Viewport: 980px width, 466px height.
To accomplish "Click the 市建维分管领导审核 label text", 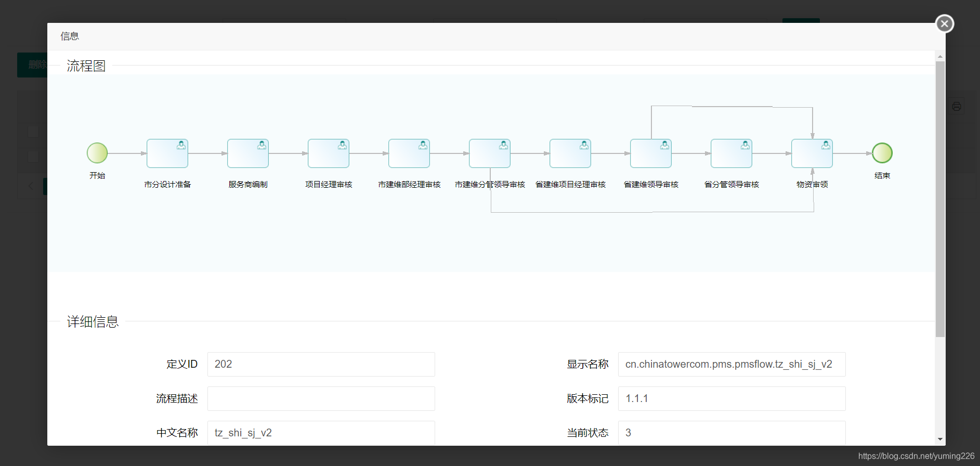I will tap(490, 185).
